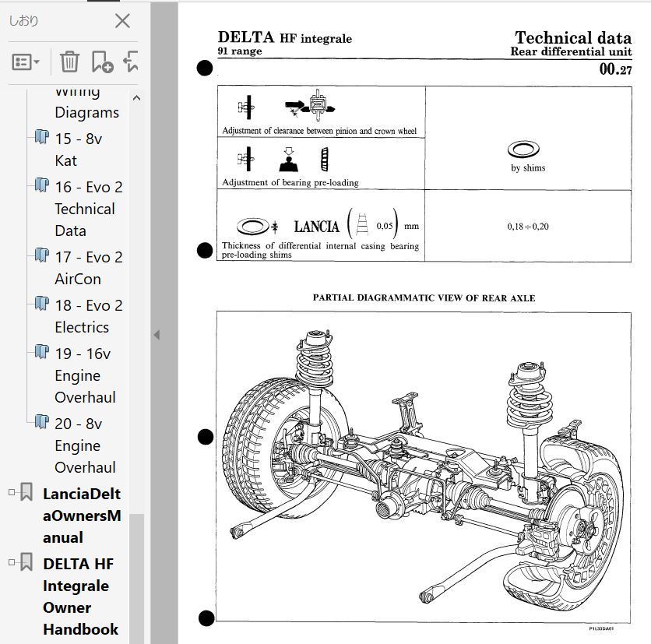Click the shim ring icon above 'by shims'
Viewport: 651px width, 644px height.
(x=523, y=150)
